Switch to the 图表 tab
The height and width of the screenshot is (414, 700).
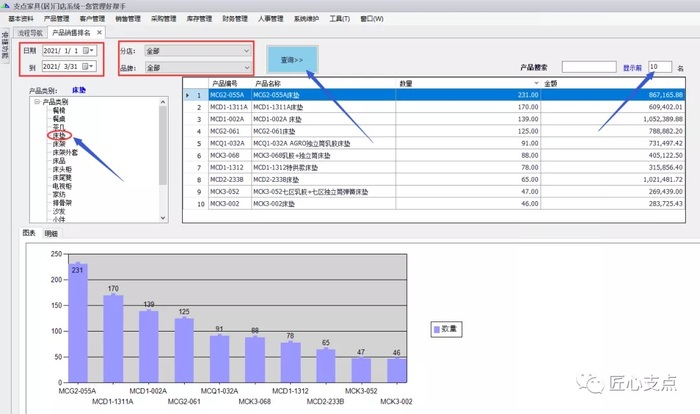click(x=29, y=233)
